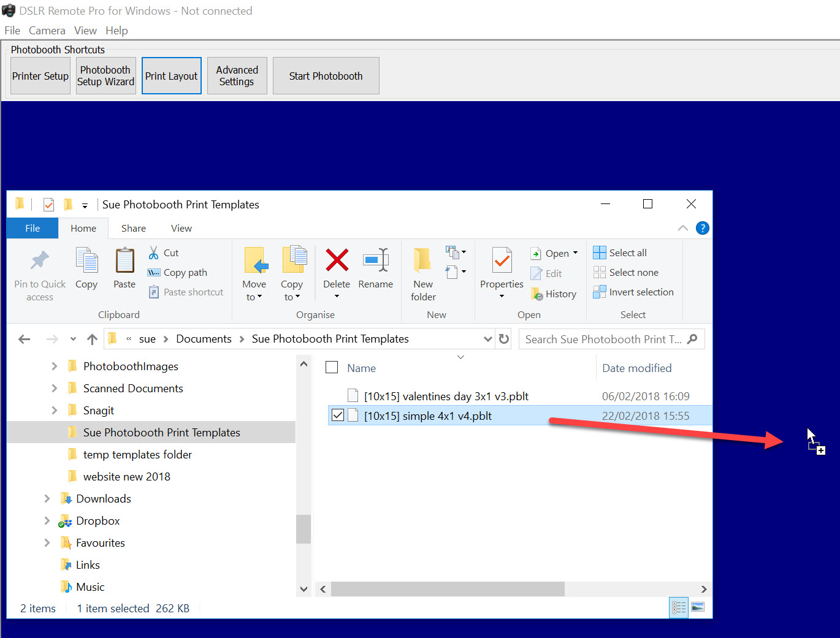Switch to the Share ribbon tab
This screenshot has height=638, width=840.
pyautogui.click(x=133, y=228)
